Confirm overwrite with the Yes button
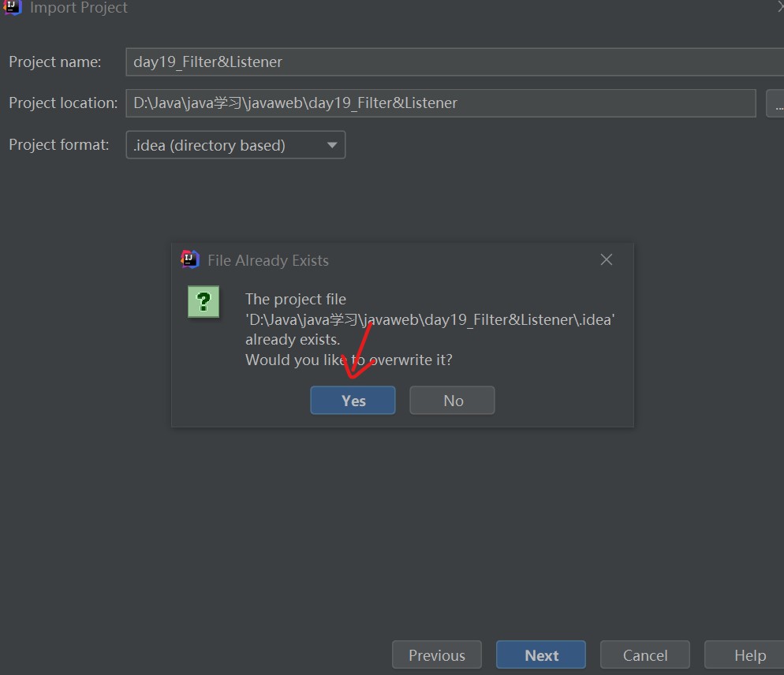 (x=353, y=400)
